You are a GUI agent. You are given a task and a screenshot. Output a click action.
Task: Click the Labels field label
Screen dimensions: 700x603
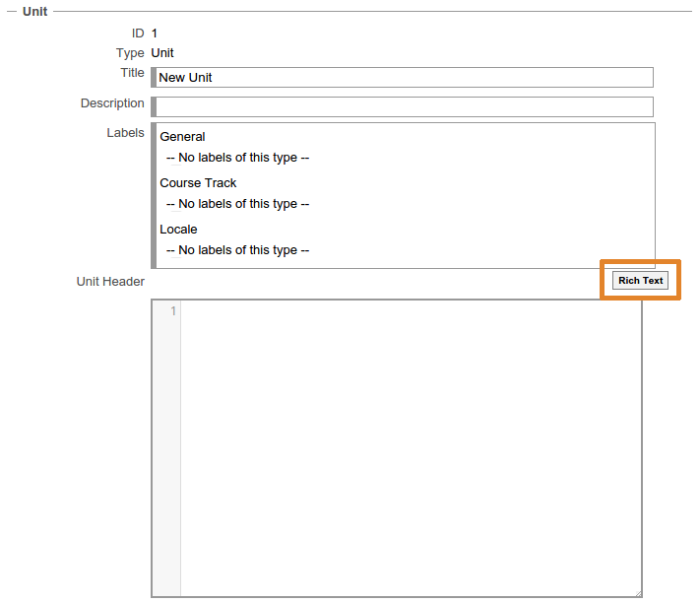tap(125, 133)
